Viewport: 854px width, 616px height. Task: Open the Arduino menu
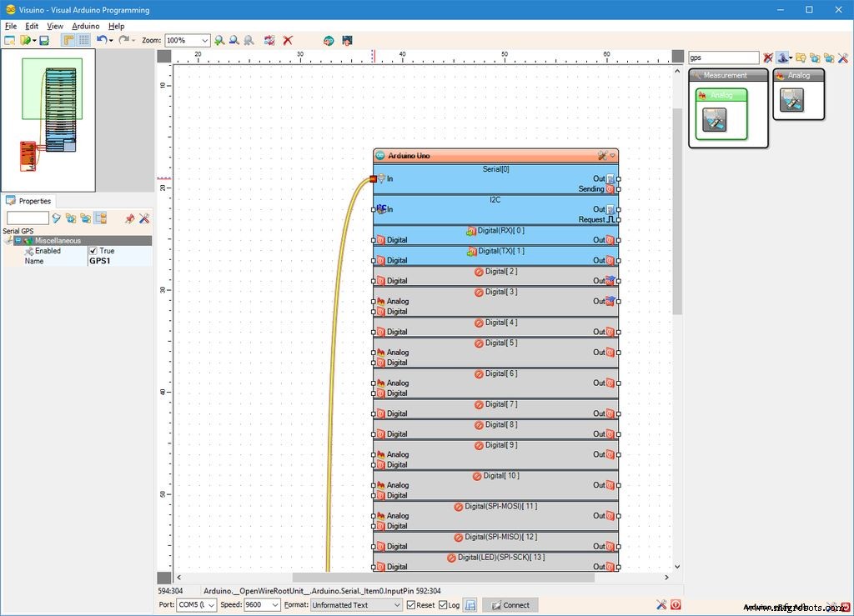(x=85, y=26)
